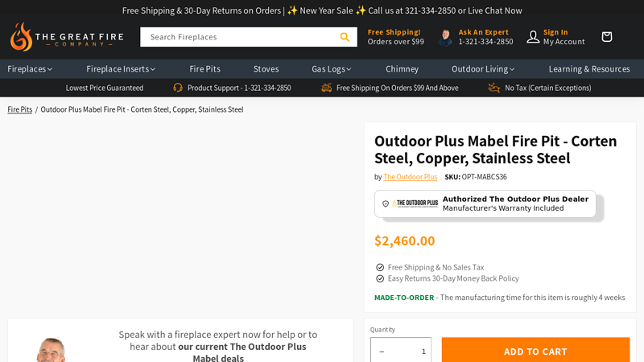Open Chimney navigation item
644x362 pixels.
[x=402, y=69]
